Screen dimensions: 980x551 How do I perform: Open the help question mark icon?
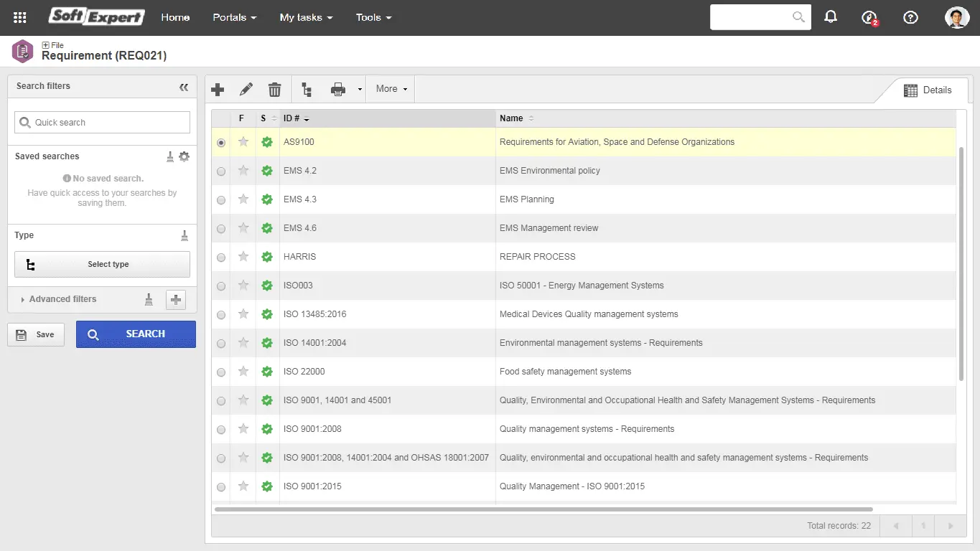910,17
